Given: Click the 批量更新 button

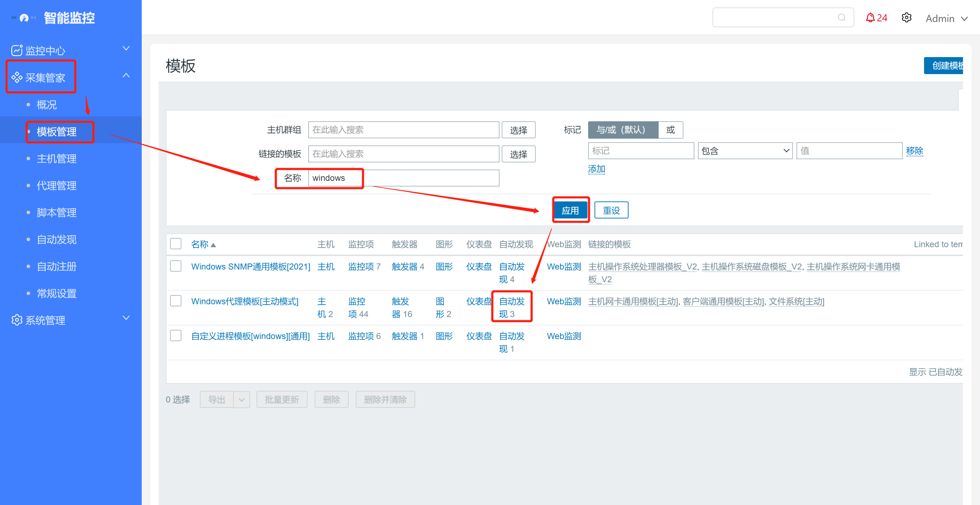Looking at the screenshot, I should tap(282, 400).
